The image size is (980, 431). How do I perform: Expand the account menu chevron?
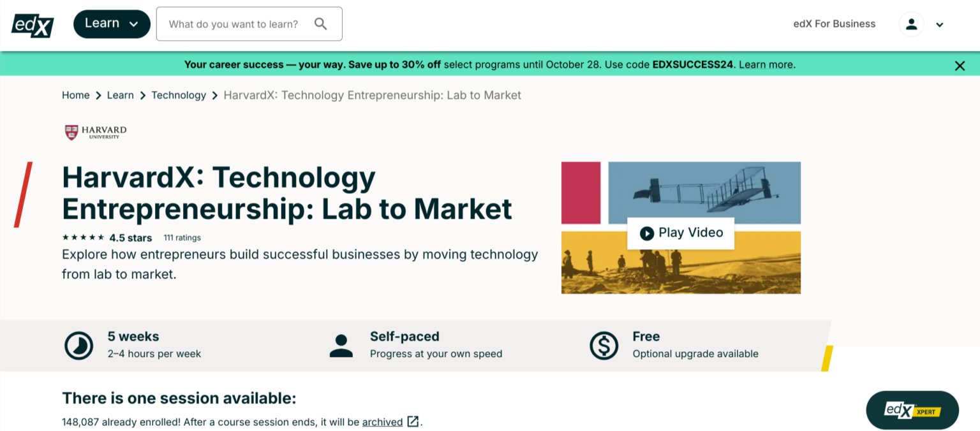[939, 24]
